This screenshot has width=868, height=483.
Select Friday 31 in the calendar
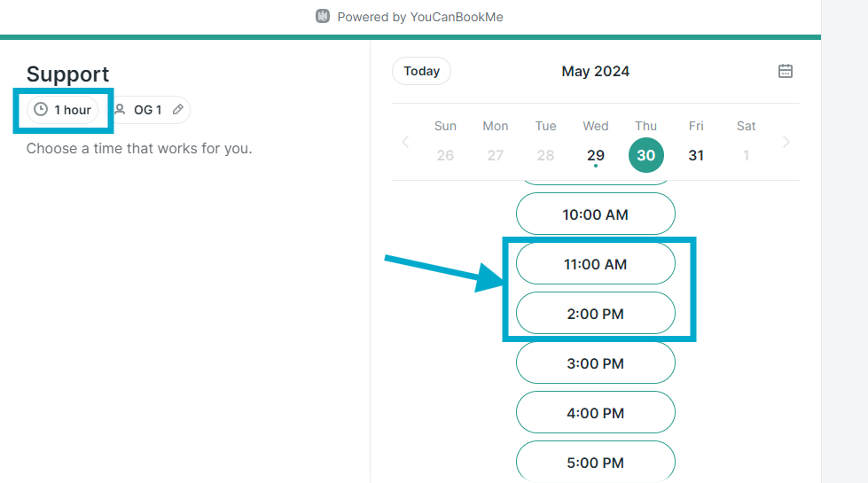(696, 155)
